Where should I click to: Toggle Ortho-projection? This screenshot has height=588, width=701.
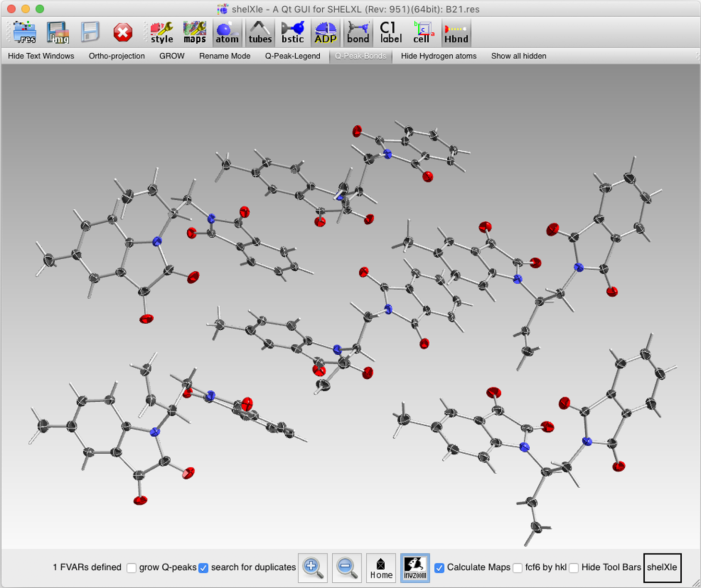pos(117,56)
